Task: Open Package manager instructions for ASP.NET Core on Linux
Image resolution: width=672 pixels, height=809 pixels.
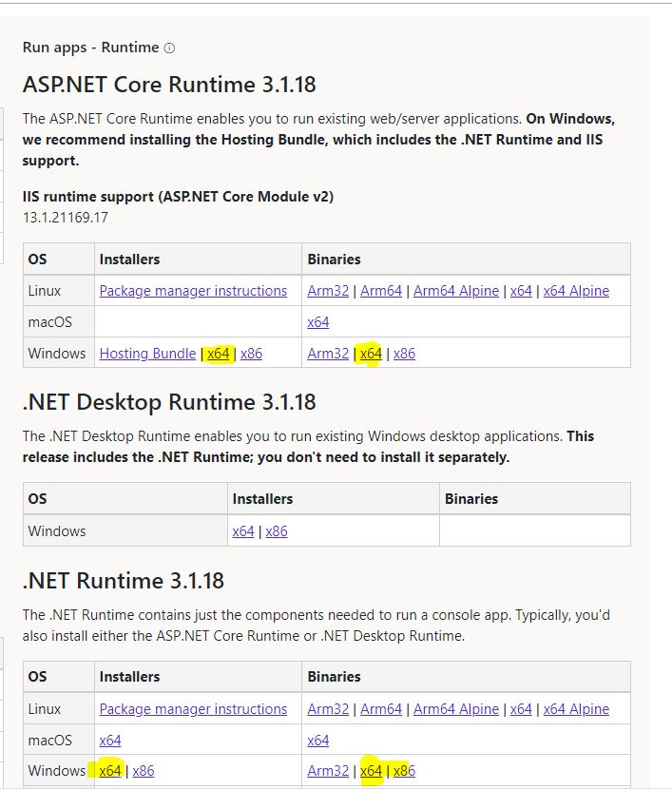Action: pos(192,290)
